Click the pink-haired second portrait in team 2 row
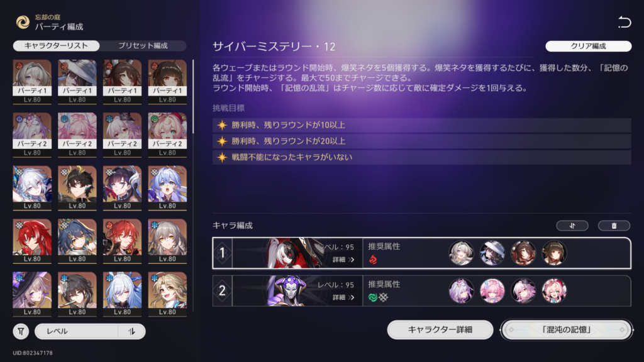This screenshot has width=644, height=362. pos(492,290)
